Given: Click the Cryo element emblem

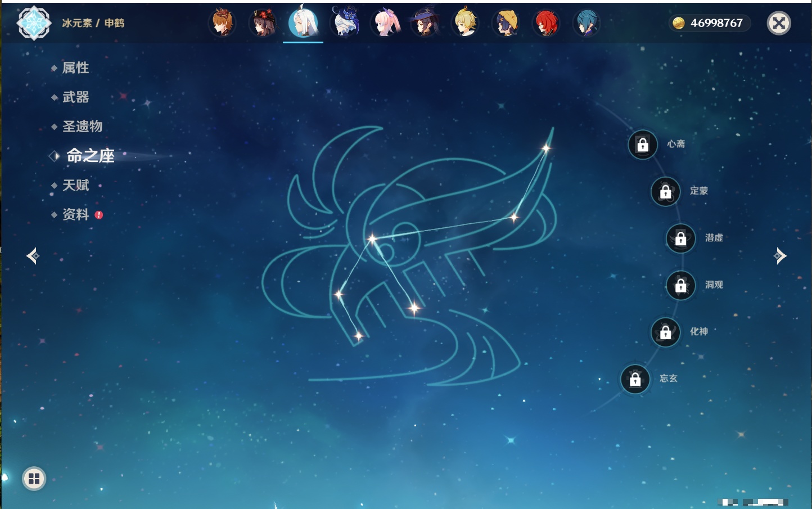Looking at the screenshot, I should click(x=34, y=23).
